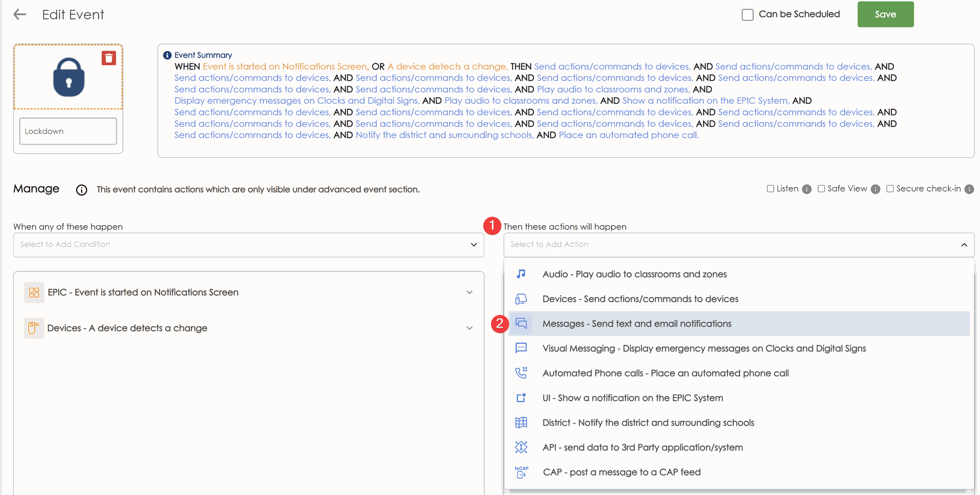Click the Lockdown event name field
The width and height of the screenshot is (980, 495).
[x=68, y=131]
